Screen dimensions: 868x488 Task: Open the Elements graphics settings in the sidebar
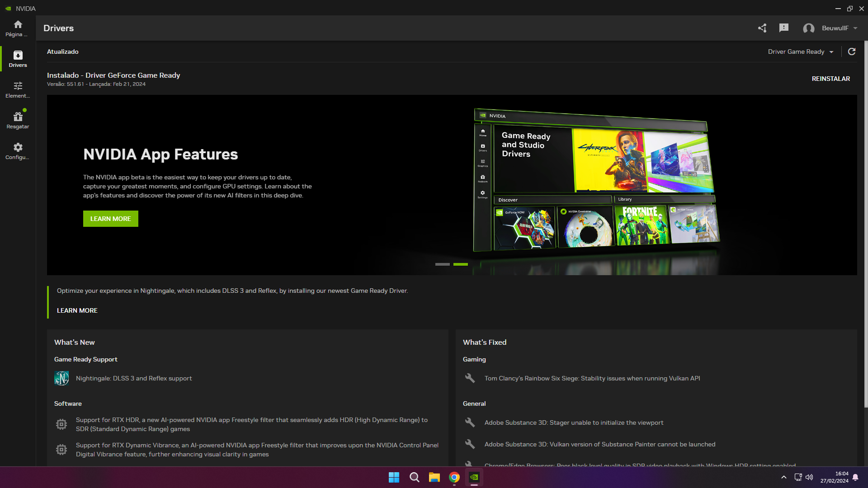tap(18, 89)
